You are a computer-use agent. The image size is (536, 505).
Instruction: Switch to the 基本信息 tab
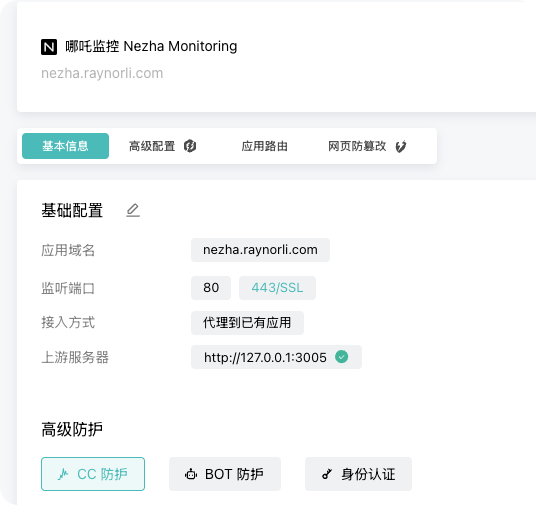[65, 146]
